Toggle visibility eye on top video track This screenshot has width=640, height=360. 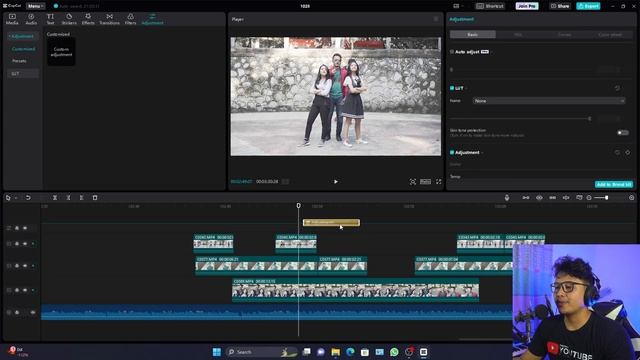25,244
